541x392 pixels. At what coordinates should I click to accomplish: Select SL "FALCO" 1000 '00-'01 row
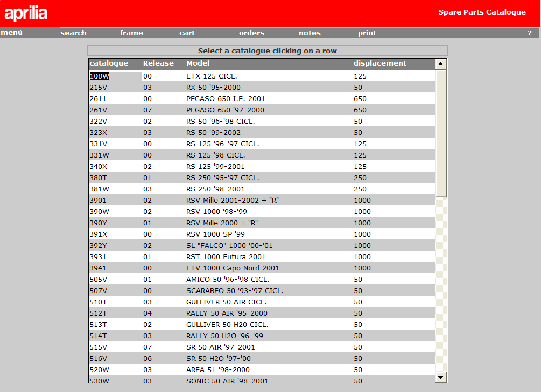(x=229, y=246)
